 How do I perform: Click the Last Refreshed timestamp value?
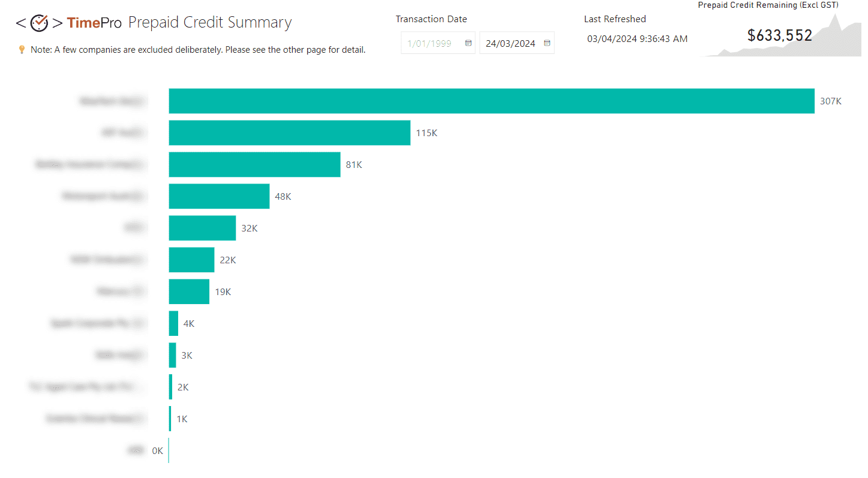click(x=637, y=39)
